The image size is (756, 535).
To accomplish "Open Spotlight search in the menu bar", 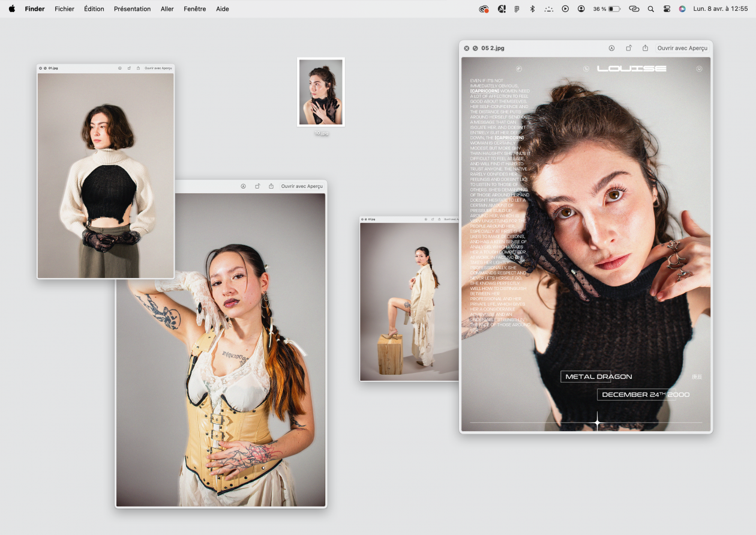I will 650,9.
